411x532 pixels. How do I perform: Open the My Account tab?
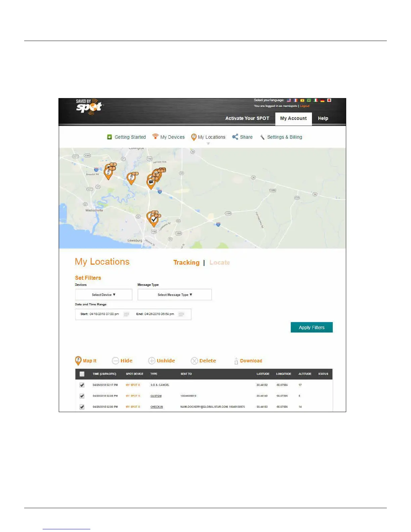(293, 119)
